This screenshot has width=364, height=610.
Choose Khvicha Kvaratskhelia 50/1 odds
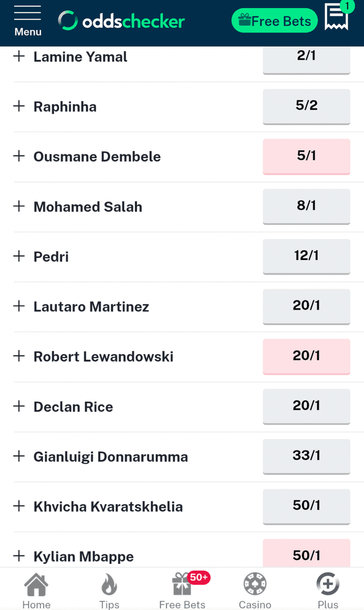tap(306, 506)
